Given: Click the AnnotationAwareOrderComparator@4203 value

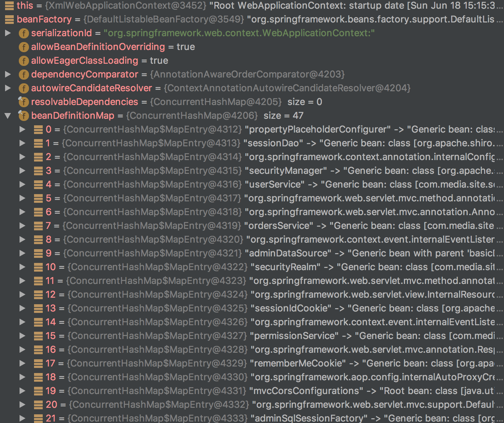Looking at the screenshot, I should (247, 74).
